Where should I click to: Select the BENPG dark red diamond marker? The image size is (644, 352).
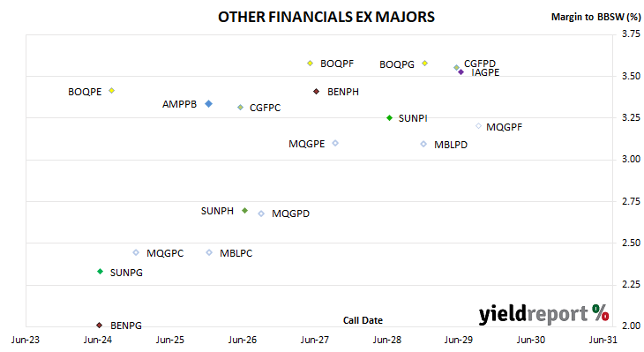(x=99, y=325)
